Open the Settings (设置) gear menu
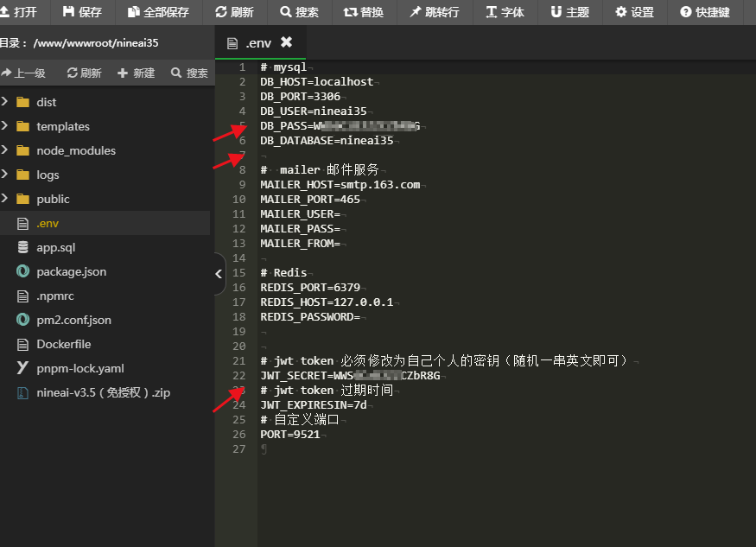The height and width of the screenshot is (547, 756). [x=634, y=12]
